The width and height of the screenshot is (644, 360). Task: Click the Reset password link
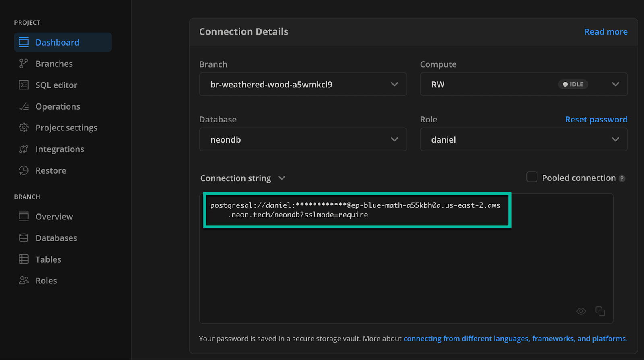coord(596,120)
